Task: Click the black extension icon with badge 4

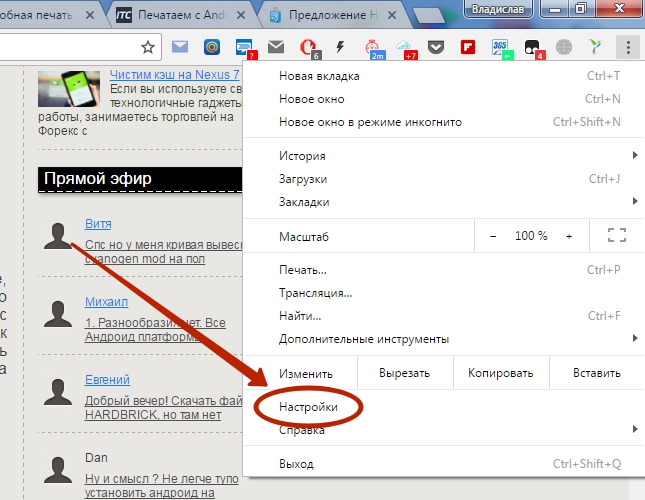Action: (x=534, y=49)
